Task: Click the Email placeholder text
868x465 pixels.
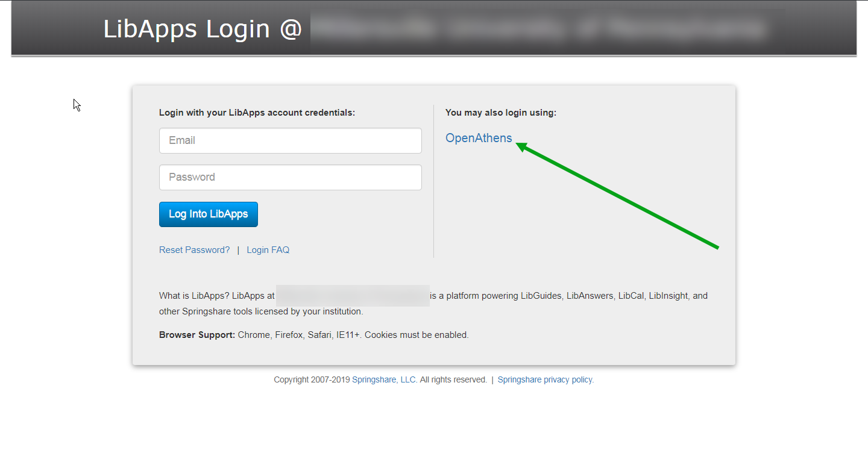Action: (182, 140)
